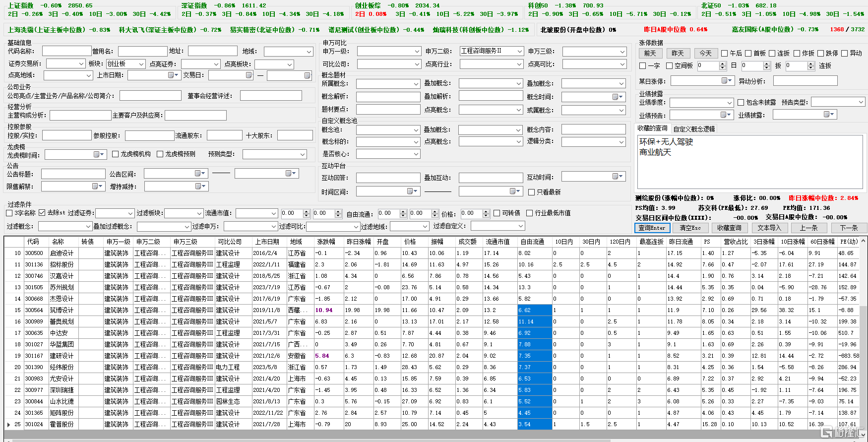The width and height of the screenshot is (868, 442).
Task: Check the 午后 checkbox
Action: pos(725,54)
